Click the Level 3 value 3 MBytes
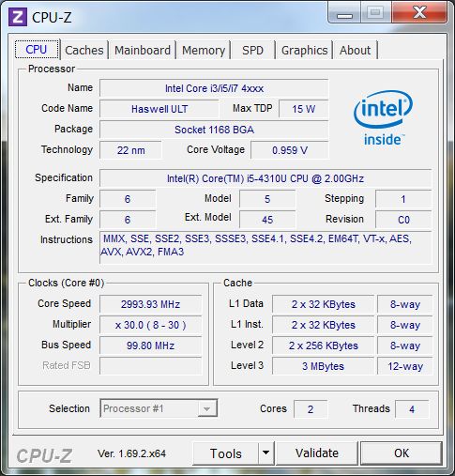The image size is (455, 476). pyautogui.click(x=324, y=366)
